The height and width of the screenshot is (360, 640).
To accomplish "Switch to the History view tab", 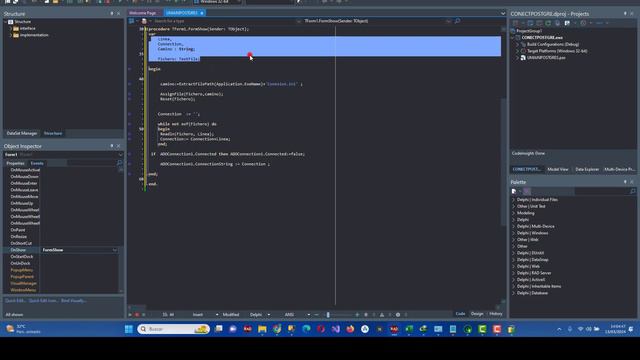I will [x=496, y=314].
